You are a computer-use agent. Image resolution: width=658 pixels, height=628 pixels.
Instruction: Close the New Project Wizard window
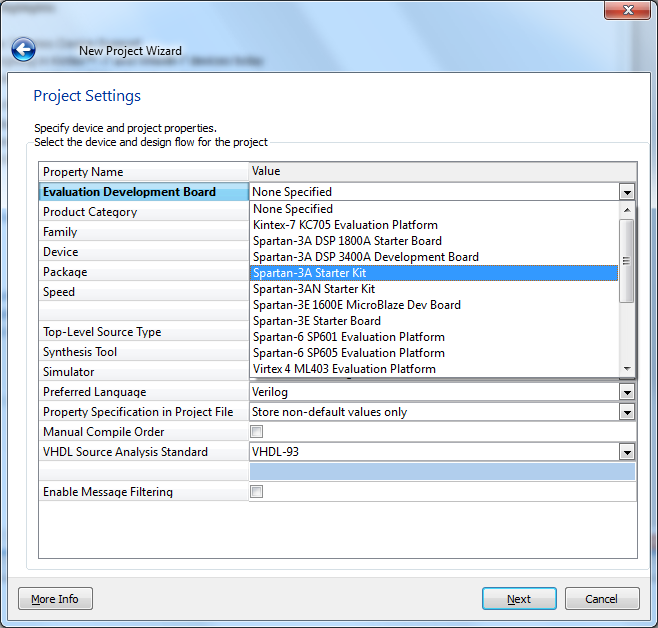628,10
